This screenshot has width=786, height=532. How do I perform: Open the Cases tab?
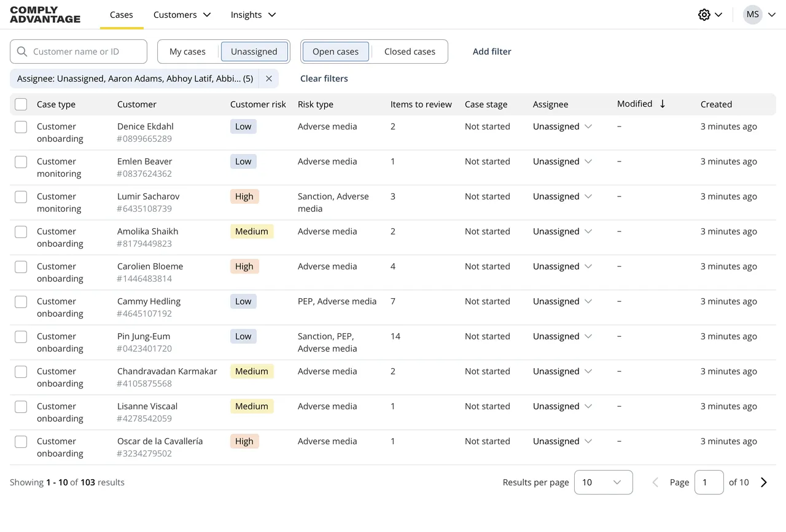pyautogui.click(x=121, y=15)
